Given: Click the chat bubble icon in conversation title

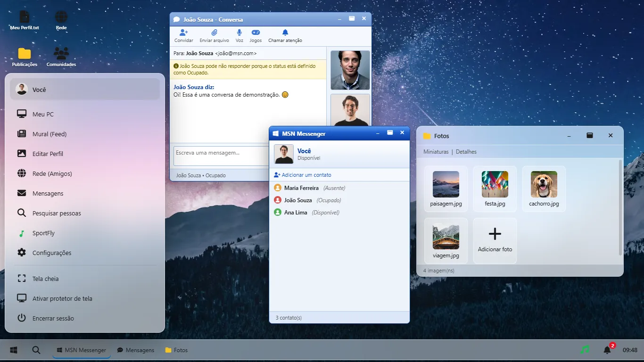Looking at the screenshot, I should point(177,19).
